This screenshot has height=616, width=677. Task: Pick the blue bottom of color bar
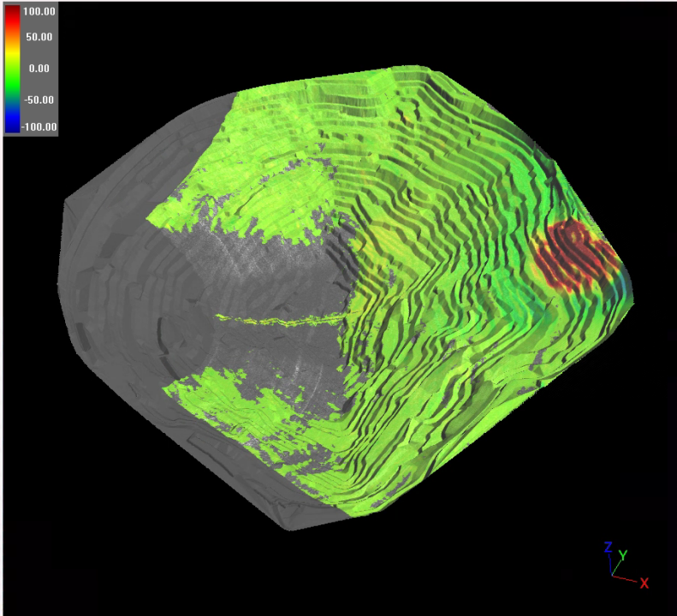(x=12, y=127)
